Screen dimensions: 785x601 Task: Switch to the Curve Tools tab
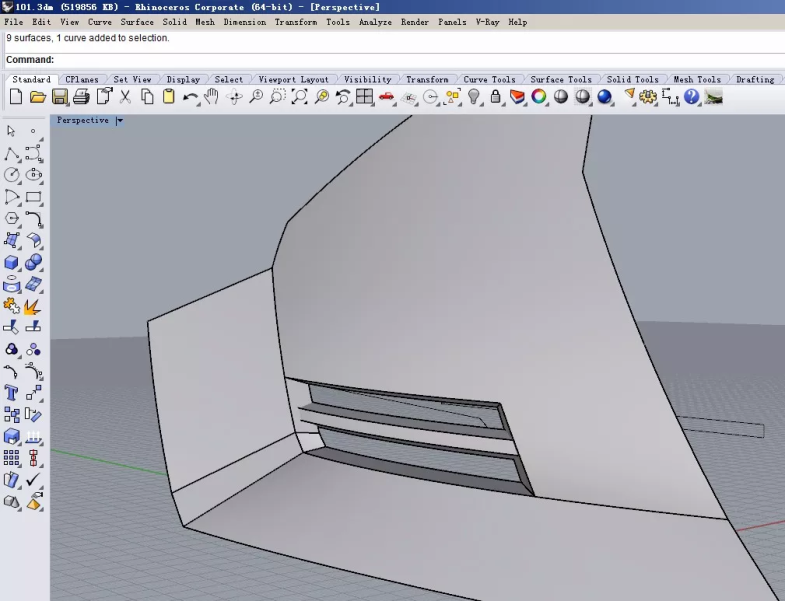coord(489,79)
